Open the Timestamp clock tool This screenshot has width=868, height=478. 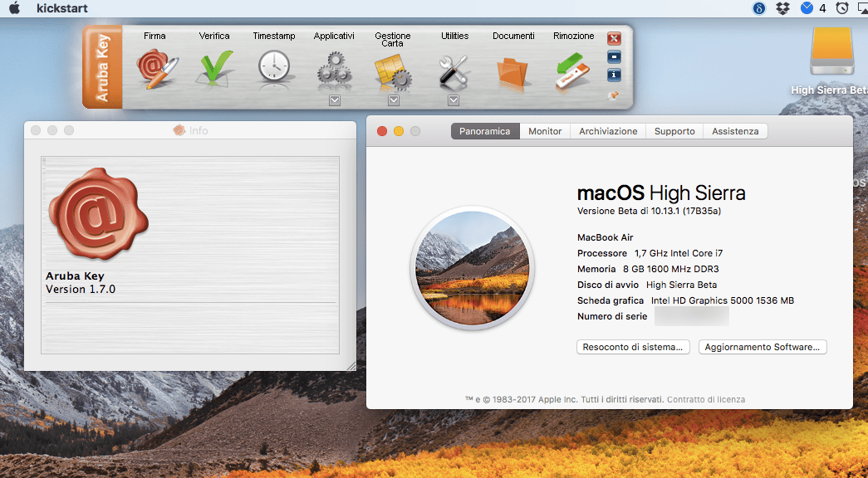(x=274, y=67)
